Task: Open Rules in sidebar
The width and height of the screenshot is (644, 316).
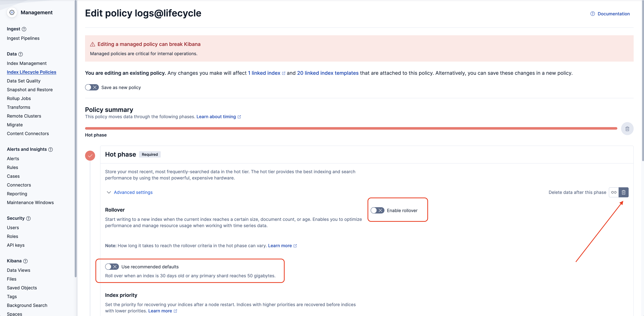Action: point(13,167)
